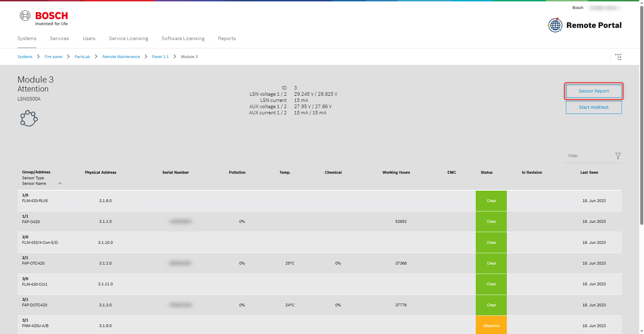This screenshot has width=644, height=334.
Task: Click the Bosch logo icon
Action: tap(25, 16)
